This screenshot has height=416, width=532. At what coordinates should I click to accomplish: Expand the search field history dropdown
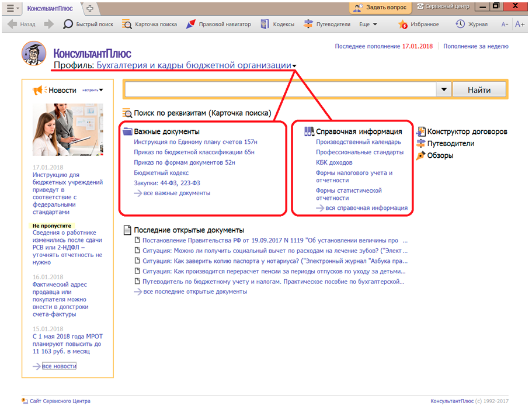(x=444, y=89)
